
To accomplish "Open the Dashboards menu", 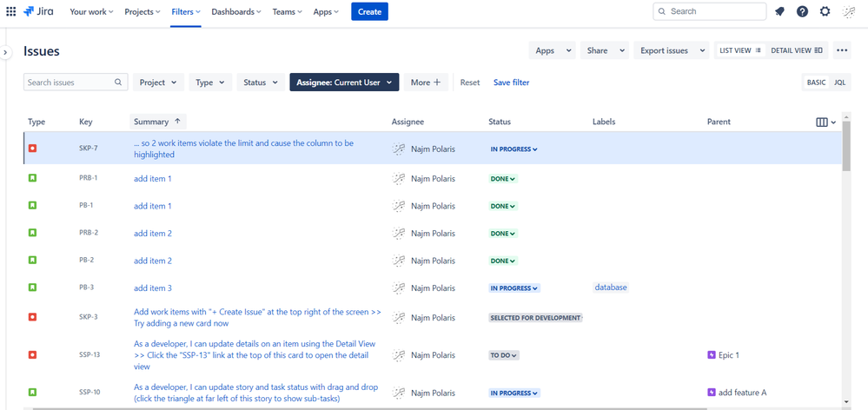I will coord(237,11).
